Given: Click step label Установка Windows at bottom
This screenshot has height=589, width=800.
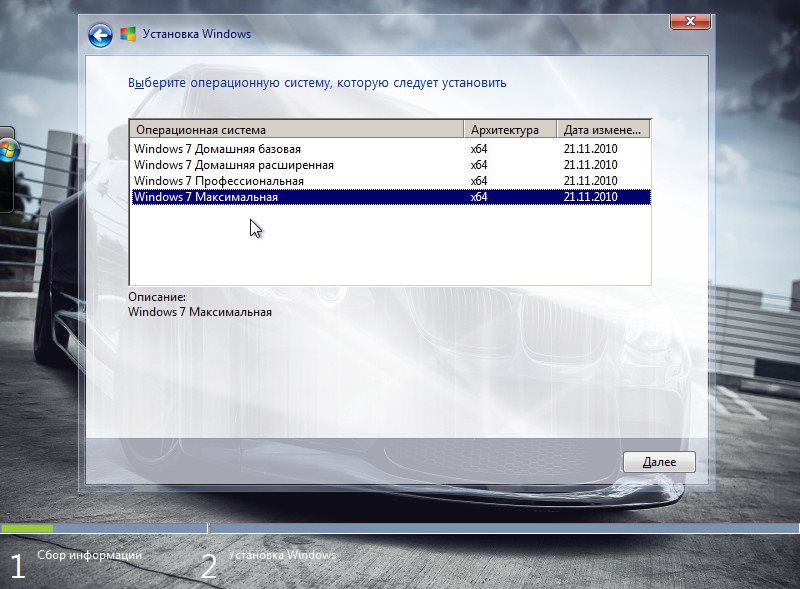Looking at the screenshot, I should 282,555.
